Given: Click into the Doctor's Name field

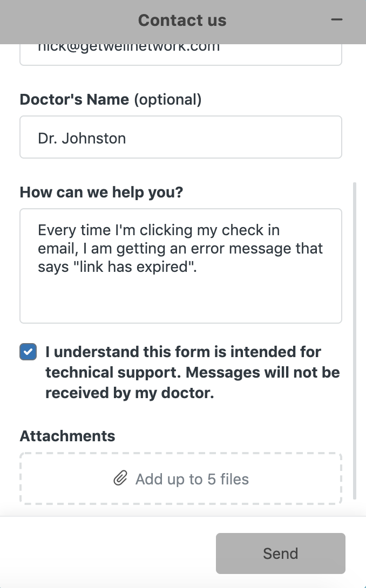Looking at the screenshot, I should point(180,137).
